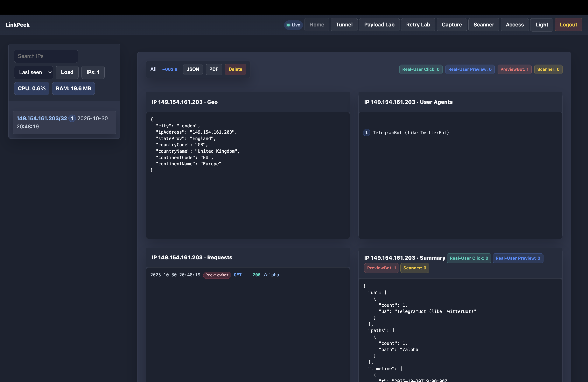The width and height of the screenshot is (588, 382).
Task: Navigate to the Scanner page
Action: pyautogui.click(x=484, y=25)
